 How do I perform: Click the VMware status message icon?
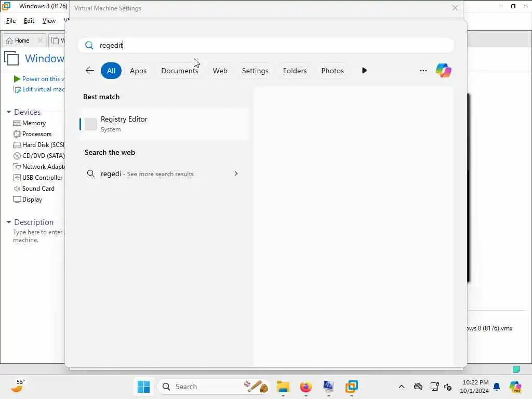pos(516,369)
